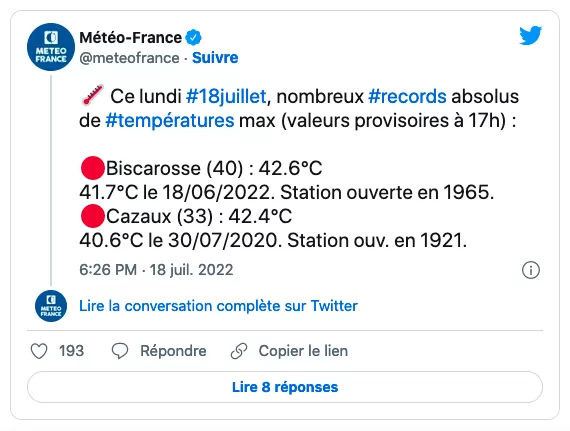Click the copy link chain icon
This screenshot has height=431, width=570.
click(239, 351)
